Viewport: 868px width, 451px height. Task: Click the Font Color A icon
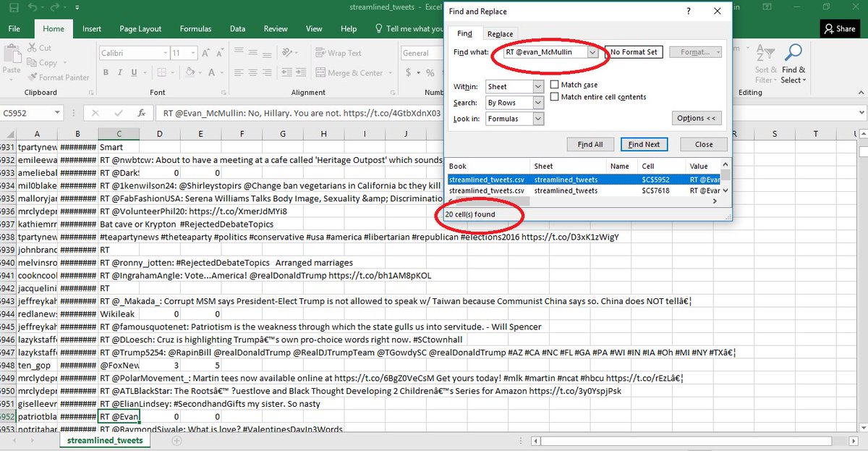click(210, 72)
